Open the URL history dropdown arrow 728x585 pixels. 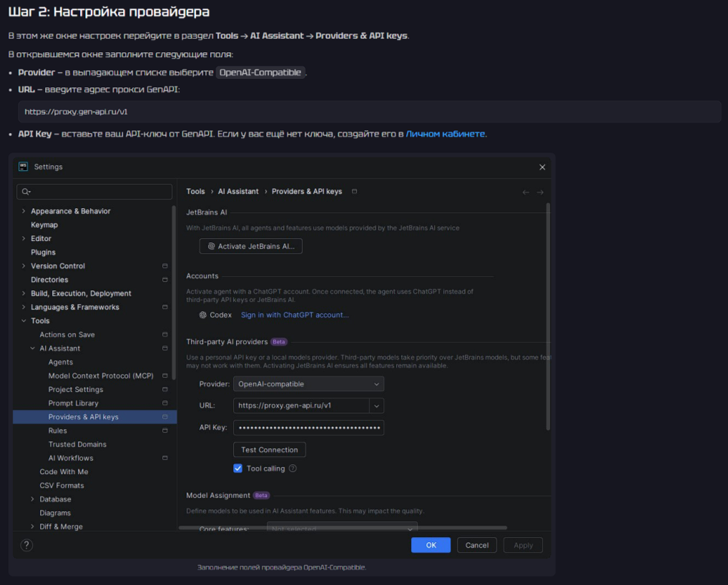tap(377, 405)
